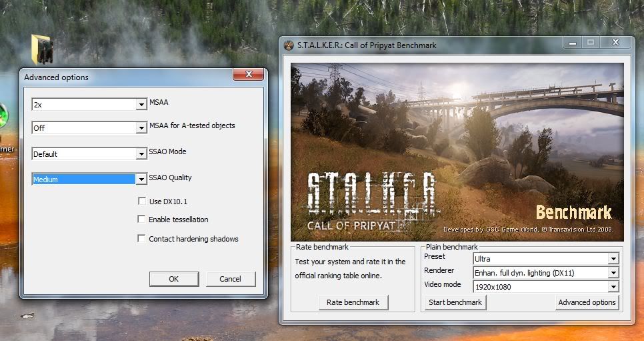The height and width of the screenshot is (341, 644).
Task: Click the Preset label text
Action: coord(435,256)
